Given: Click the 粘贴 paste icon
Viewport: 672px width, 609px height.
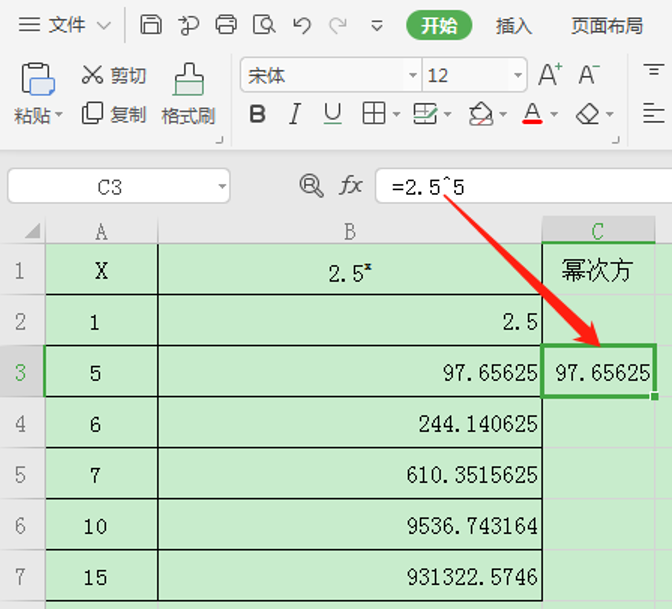Looking at the screenshot, I should pos(38,79).
